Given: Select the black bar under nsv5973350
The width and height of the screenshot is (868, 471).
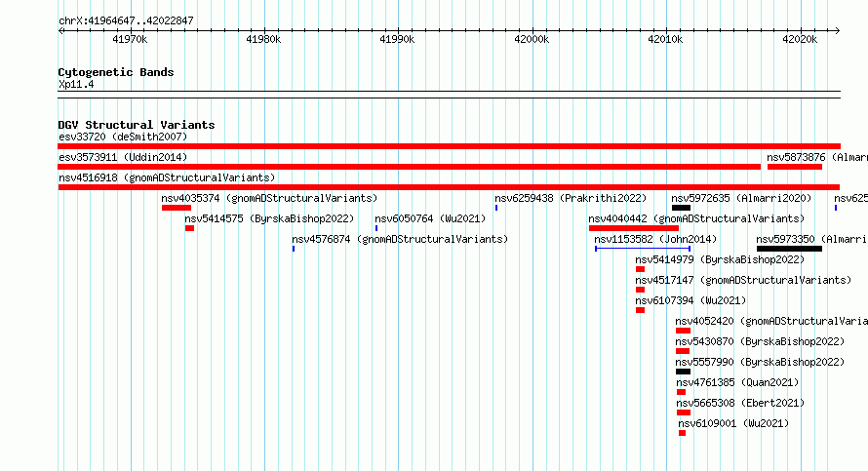Looking at the screenshot, I should pyautogui.click(x=789, y=249).
